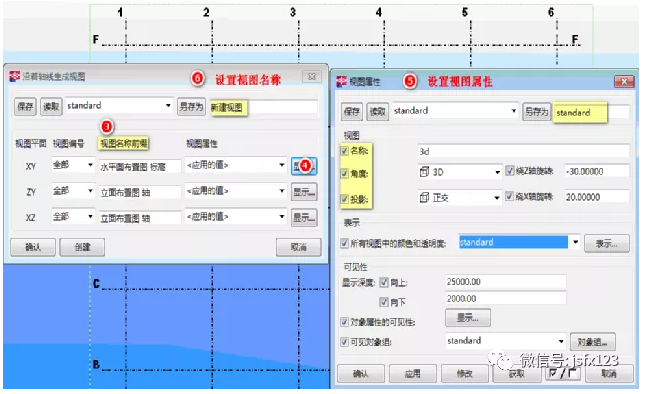Click the 应用 button
Viewport: 647px width, 394px height.
pos(413,374)
